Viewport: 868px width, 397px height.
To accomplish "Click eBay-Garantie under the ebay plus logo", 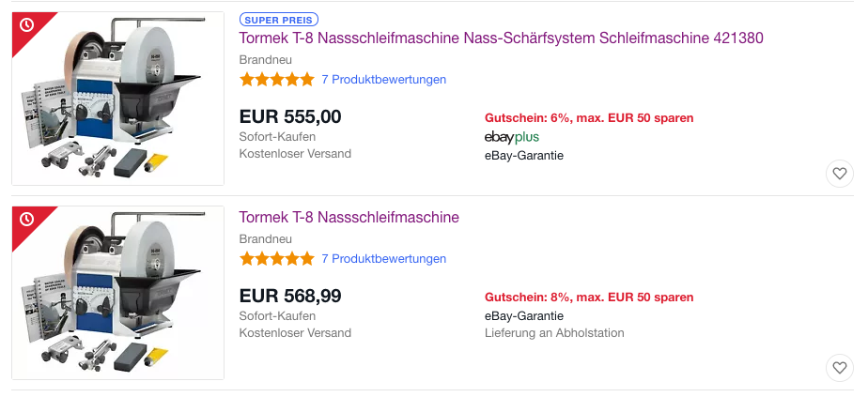I will [x=523, y=156].
